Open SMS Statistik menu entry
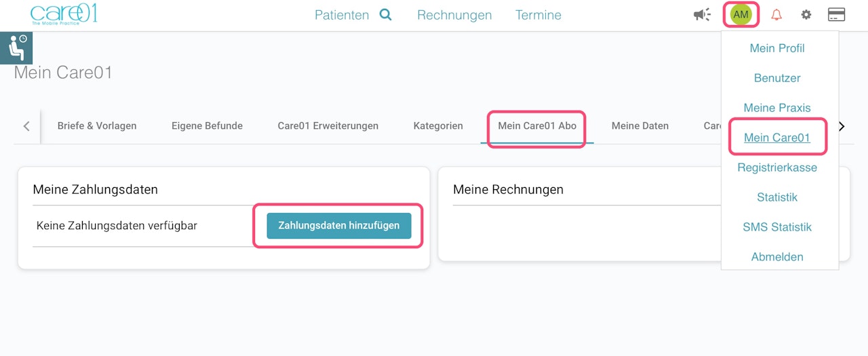 [x=777, y=227]
